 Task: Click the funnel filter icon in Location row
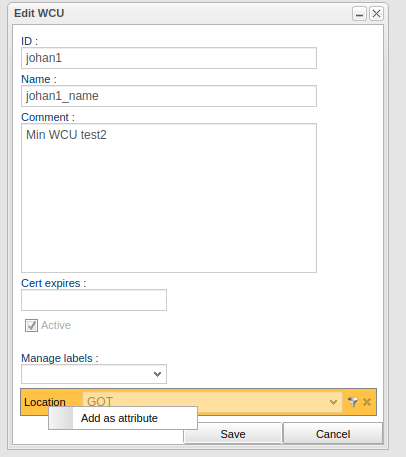coord(353,402)
